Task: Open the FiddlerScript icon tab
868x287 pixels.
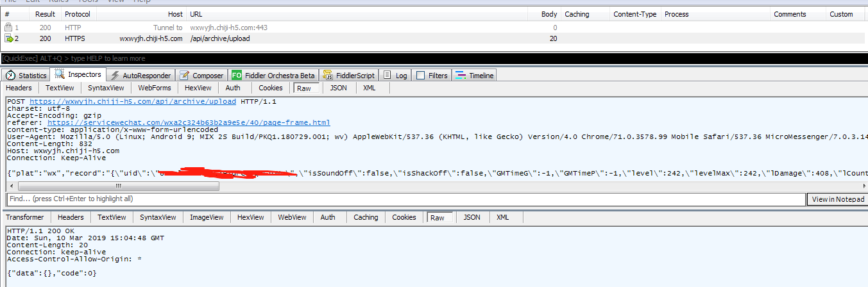Action: click(x=327, y=76)
